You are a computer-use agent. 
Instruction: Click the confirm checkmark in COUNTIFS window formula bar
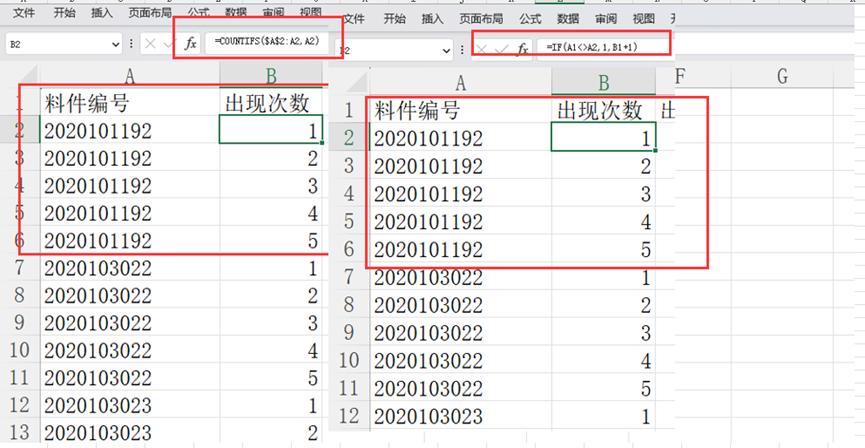[x=169, y=44]
